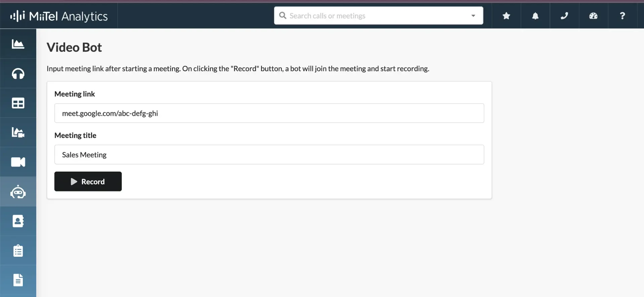The height and width of the screenshot is (297, 644).
Task: Open the clipboard checklist sidebar icon
Action: [18, 250]
